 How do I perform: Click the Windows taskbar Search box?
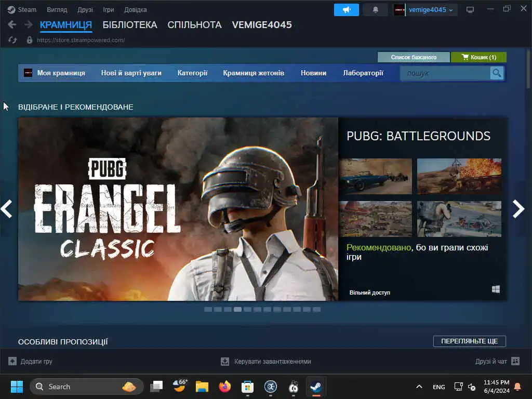87,387
